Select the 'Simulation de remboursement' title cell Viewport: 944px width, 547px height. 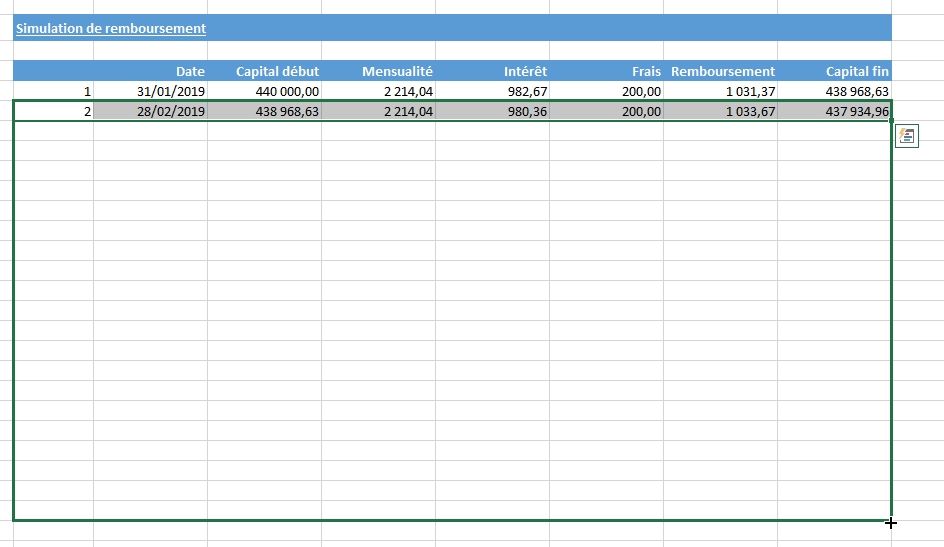(x=111, y=28)
